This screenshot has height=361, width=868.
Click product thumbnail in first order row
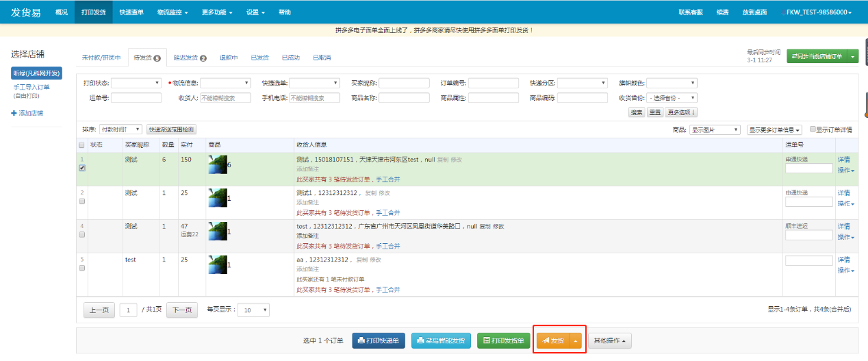[x=217, y=164]
